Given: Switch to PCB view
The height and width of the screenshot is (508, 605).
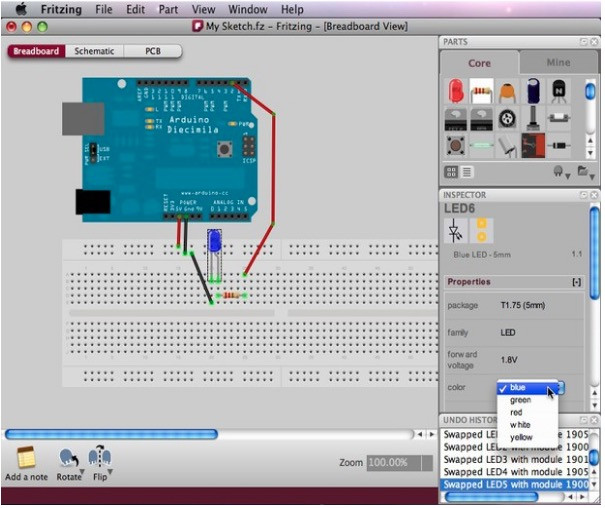Looking at the screenshot, I should pos(153,51).
